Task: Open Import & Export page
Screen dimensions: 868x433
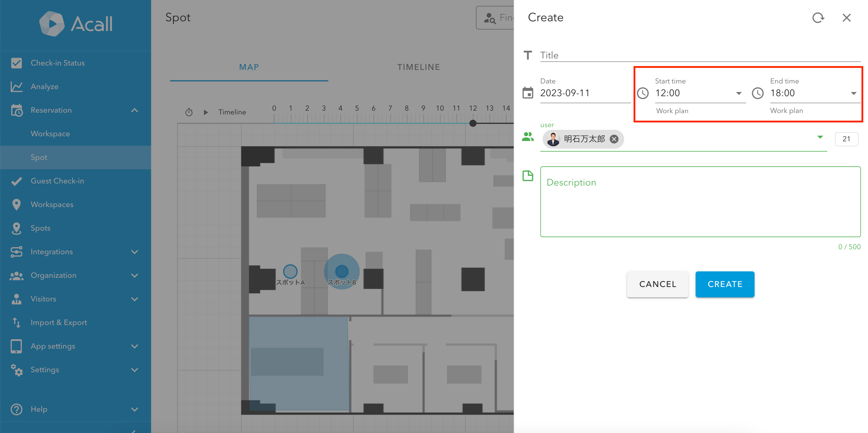Action: [76, 323]
